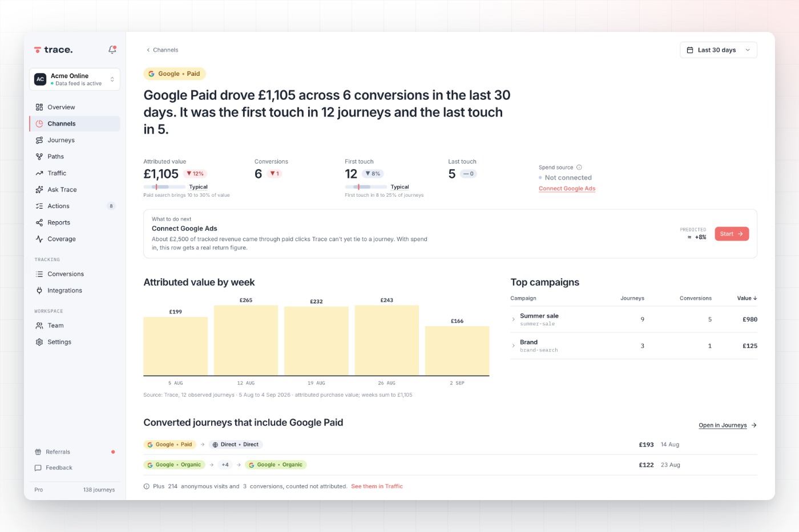799x532 pixels.
Task: Click the £166 bar for 2 Sep
Action: click(x=457, y=351)
